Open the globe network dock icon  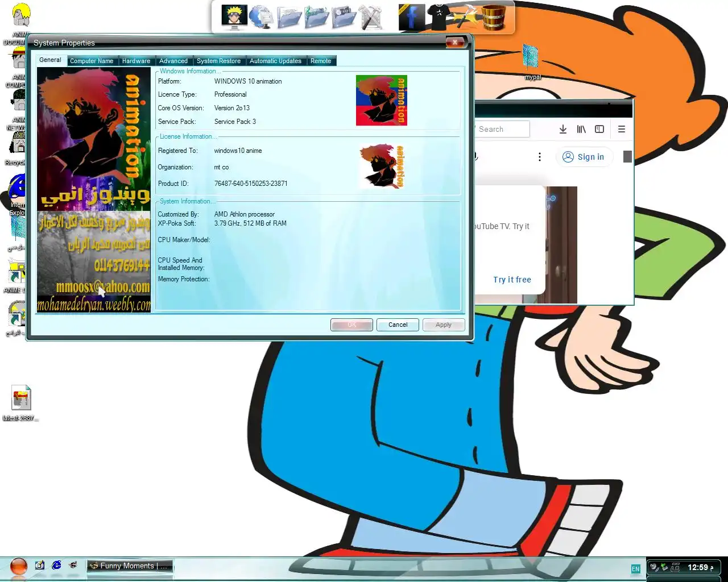tap(261, 17)
